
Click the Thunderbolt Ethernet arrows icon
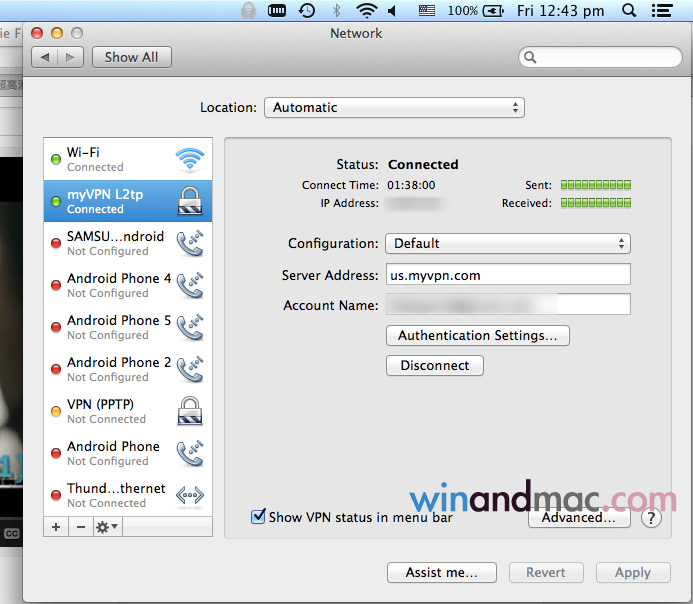coord(190,495)
